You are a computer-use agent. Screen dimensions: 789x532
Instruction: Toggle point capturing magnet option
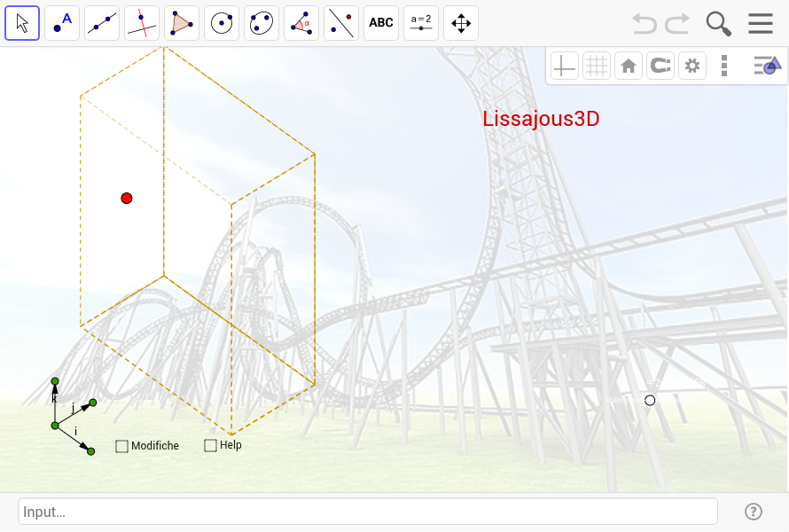[660, 66]
